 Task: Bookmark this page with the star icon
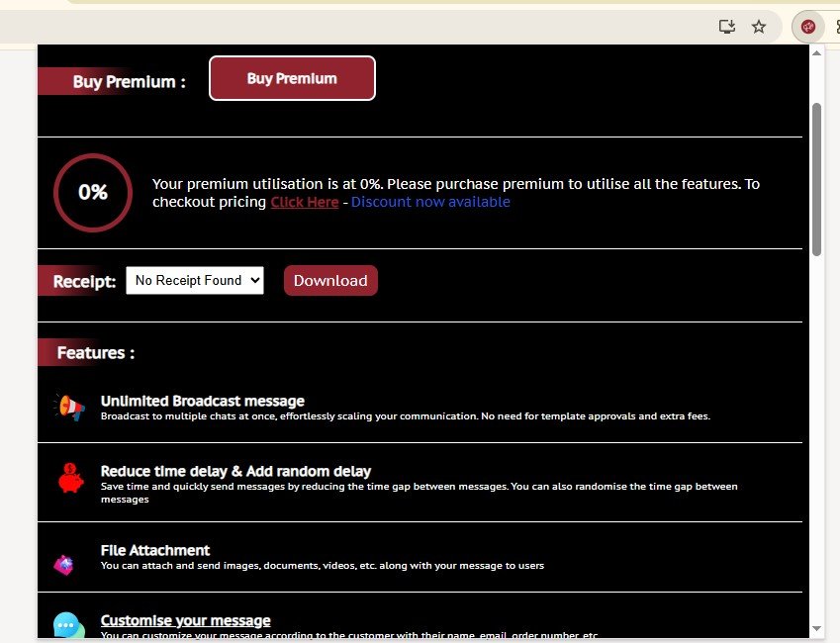[x=759, y=27]
